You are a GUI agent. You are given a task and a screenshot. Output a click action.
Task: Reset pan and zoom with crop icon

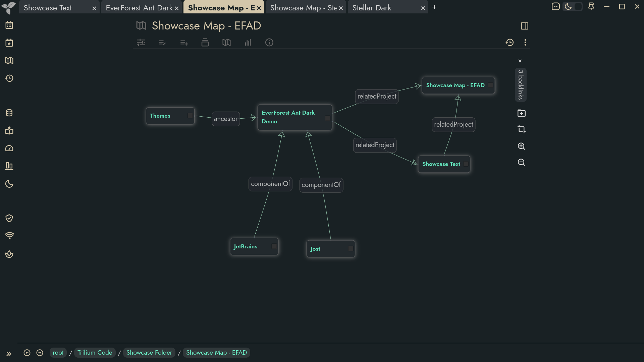coord(521,129)
